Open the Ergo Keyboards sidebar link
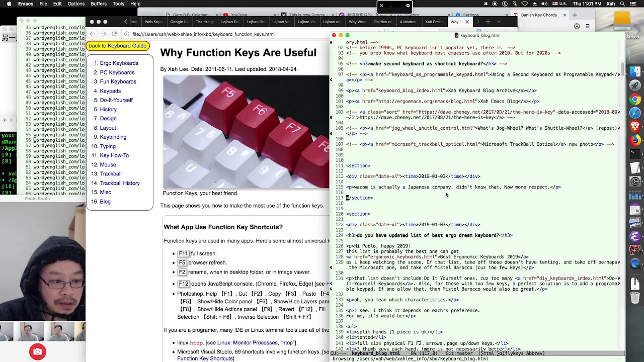Image resolution: width=644 pixels, height=362 pixels. tap(119, 63)
